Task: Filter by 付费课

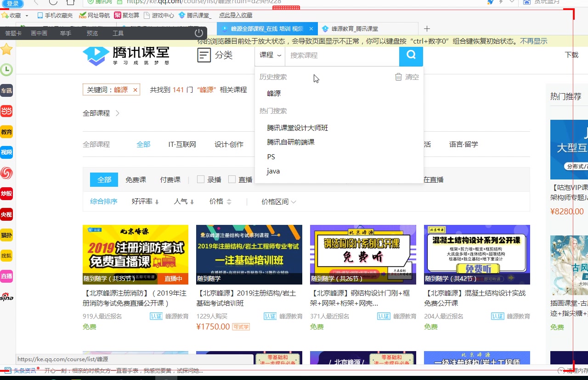Action: coord(170,180)
